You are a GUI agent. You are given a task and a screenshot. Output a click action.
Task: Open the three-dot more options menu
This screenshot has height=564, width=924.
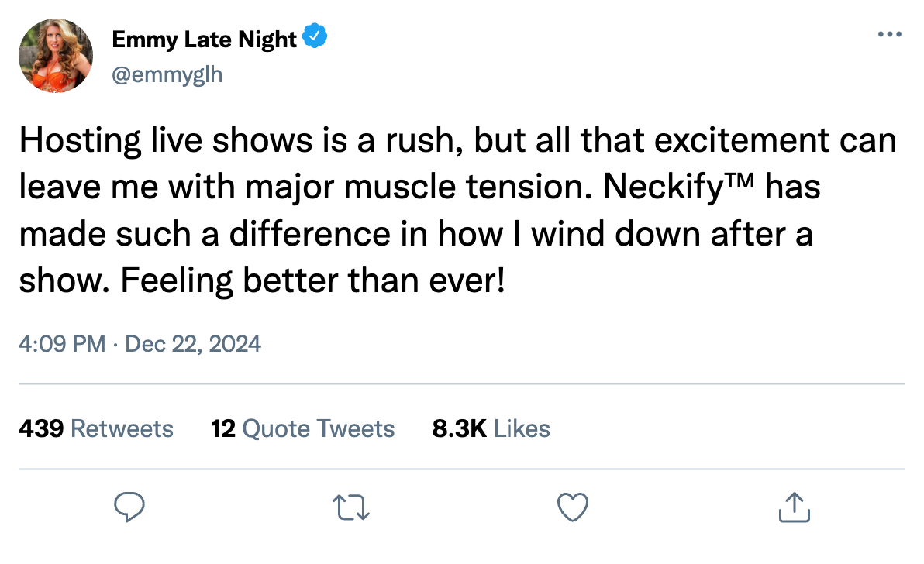point(889,34)
